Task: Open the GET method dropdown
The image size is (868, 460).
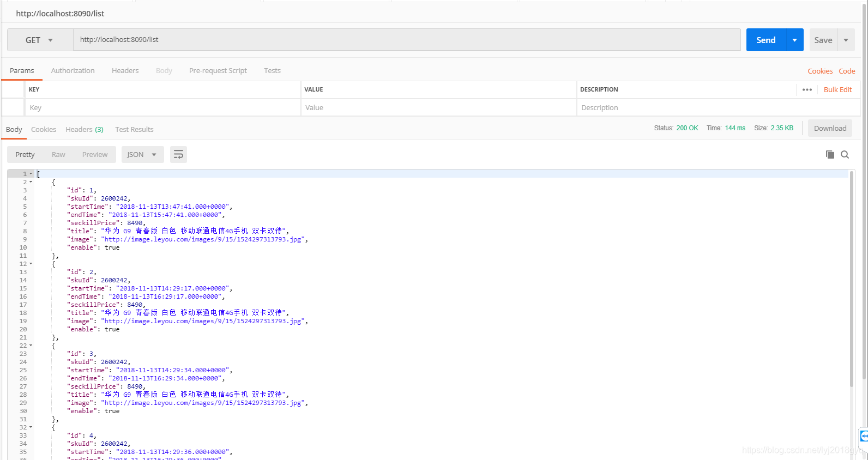Action: pyautogui.click(x=40, y=40)
